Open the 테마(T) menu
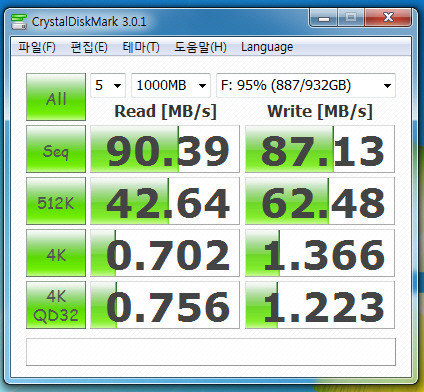424x392 pixels. click(141, 47)
